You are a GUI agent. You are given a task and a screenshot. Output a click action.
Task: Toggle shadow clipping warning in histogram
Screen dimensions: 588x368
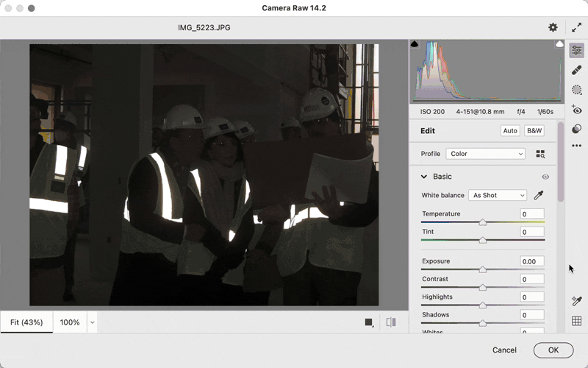415,44
